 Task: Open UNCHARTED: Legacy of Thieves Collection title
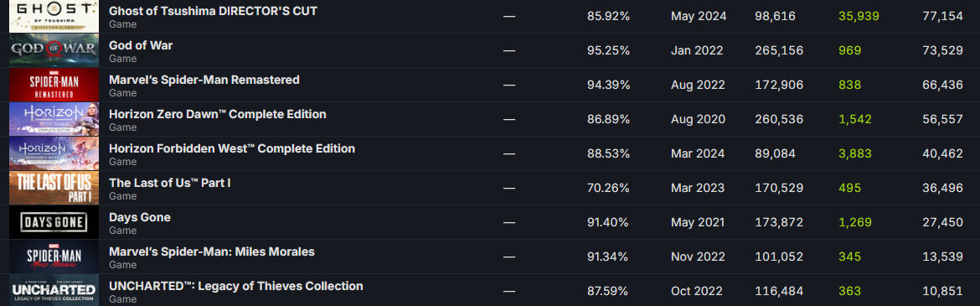[x=235, y=286]
